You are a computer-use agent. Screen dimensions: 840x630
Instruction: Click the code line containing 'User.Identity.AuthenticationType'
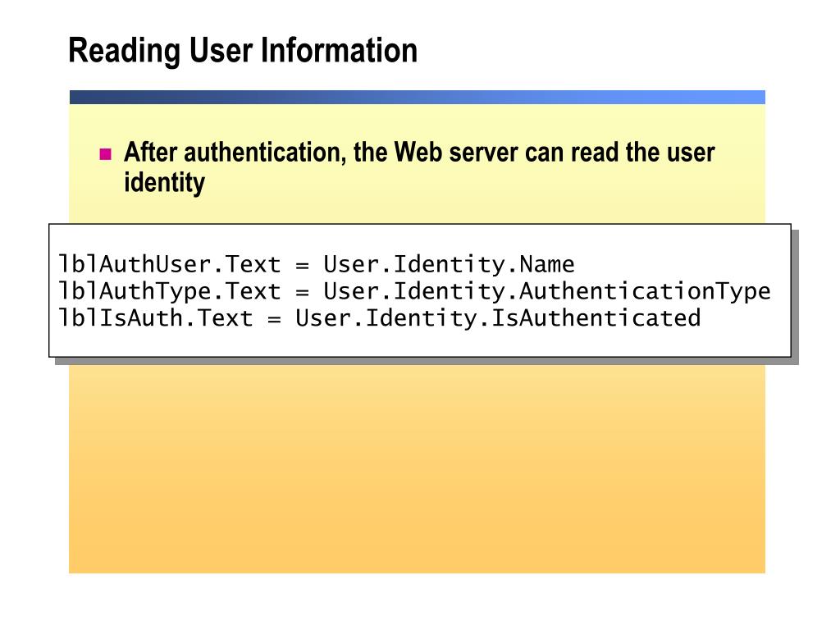click(x=414, y=291)
